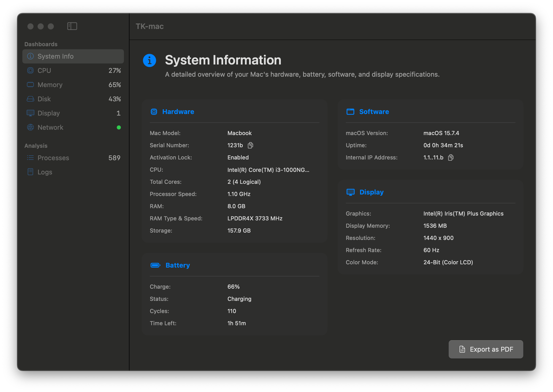This screenshot has width=553, height=392.
Task: Toggle the sidebar visibility control
Action: click(72, 26)
